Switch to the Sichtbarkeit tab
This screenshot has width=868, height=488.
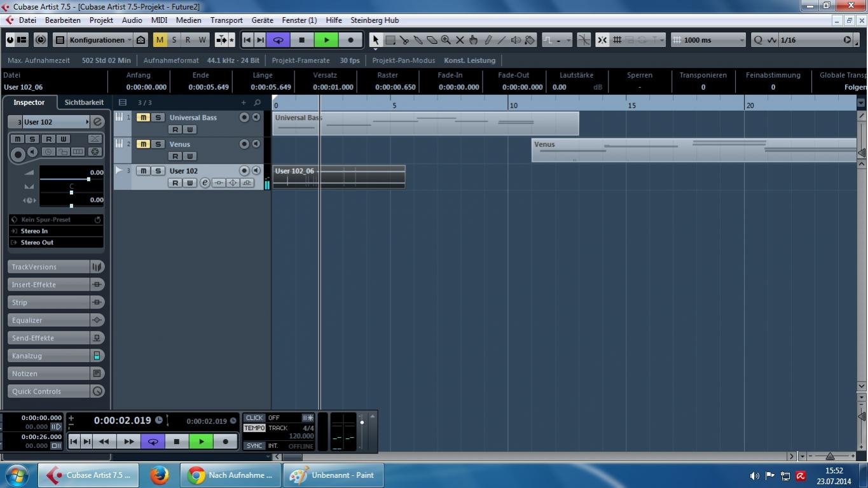84,102
